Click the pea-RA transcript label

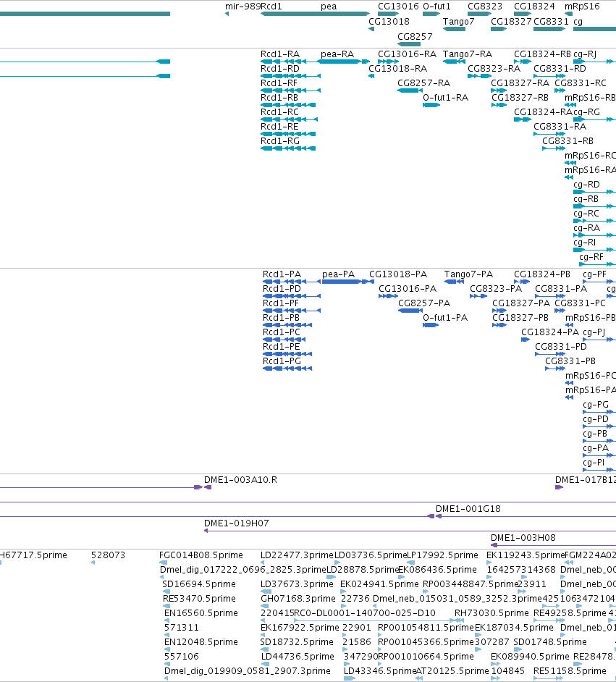[337, 54]
